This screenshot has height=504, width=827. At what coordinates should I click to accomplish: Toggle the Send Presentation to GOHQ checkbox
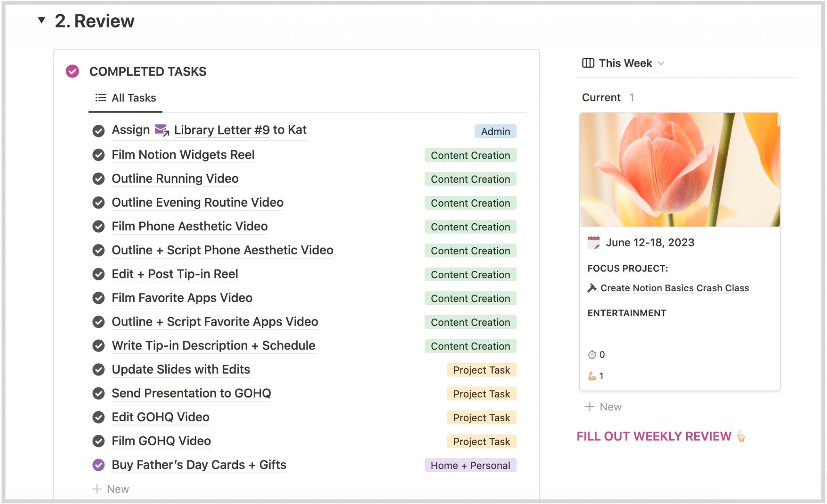click(99, 393)
